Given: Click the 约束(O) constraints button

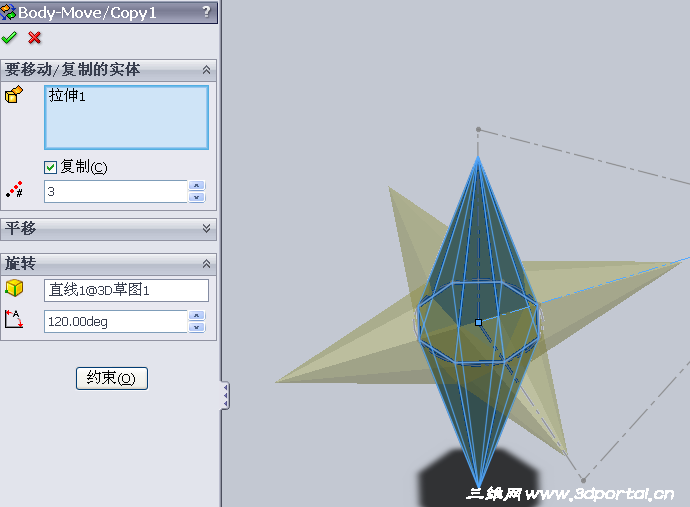Looking at the screenshot, I should (112, 378).
